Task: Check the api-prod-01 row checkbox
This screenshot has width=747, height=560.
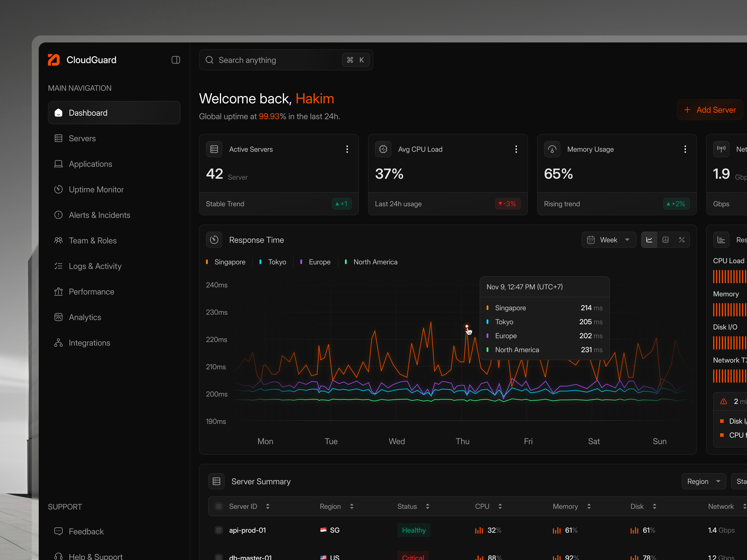Action: [219, 530]
